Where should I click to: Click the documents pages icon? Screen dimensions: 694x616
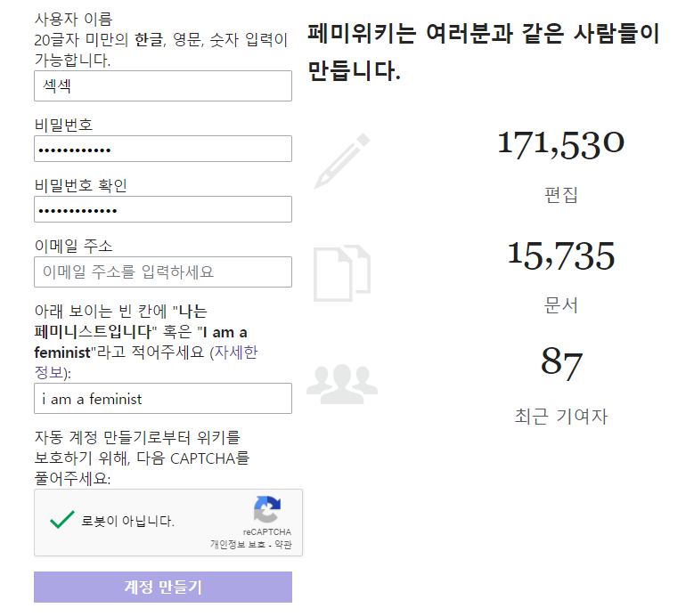click(341, 273)
